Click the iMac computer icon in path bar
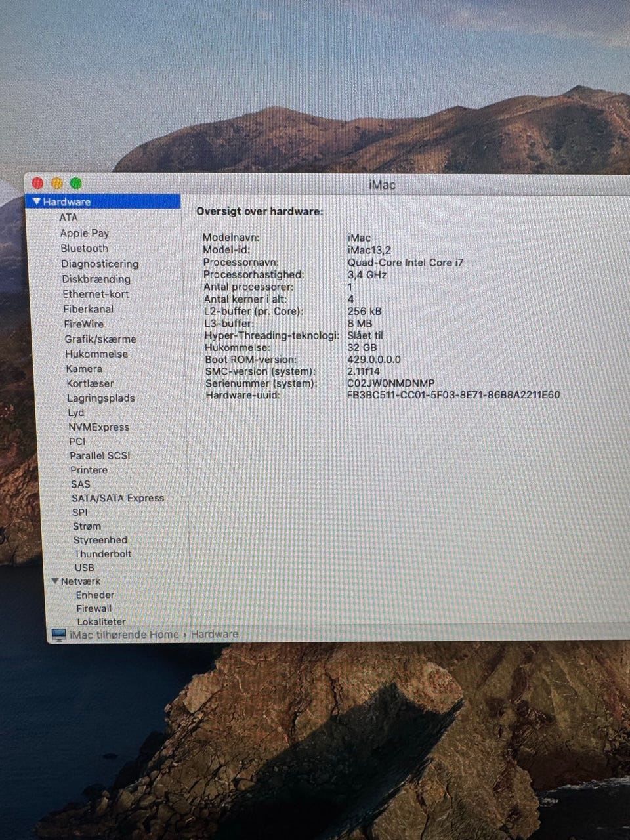 [x=59, y=635]
